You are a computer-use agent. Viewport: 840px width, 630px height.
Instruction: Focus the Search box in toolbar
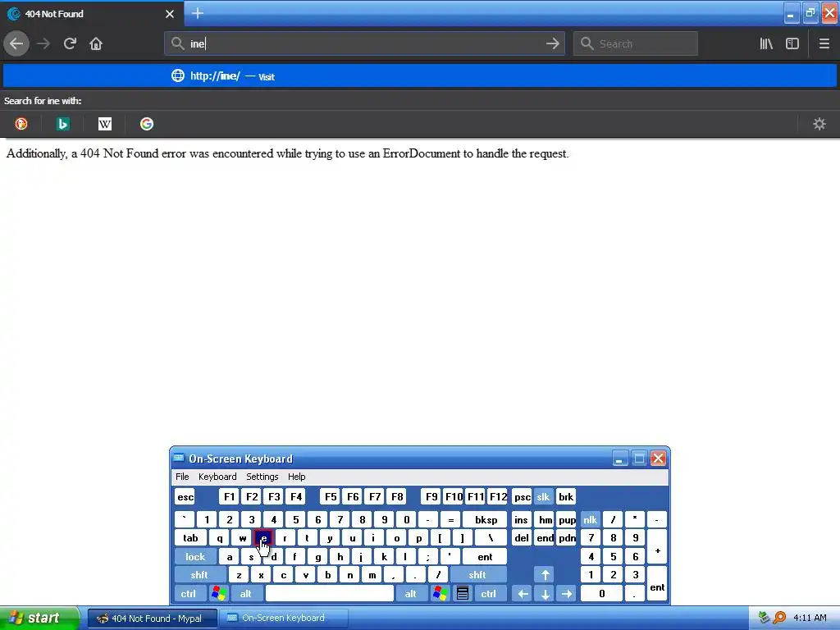click(636, 43)
